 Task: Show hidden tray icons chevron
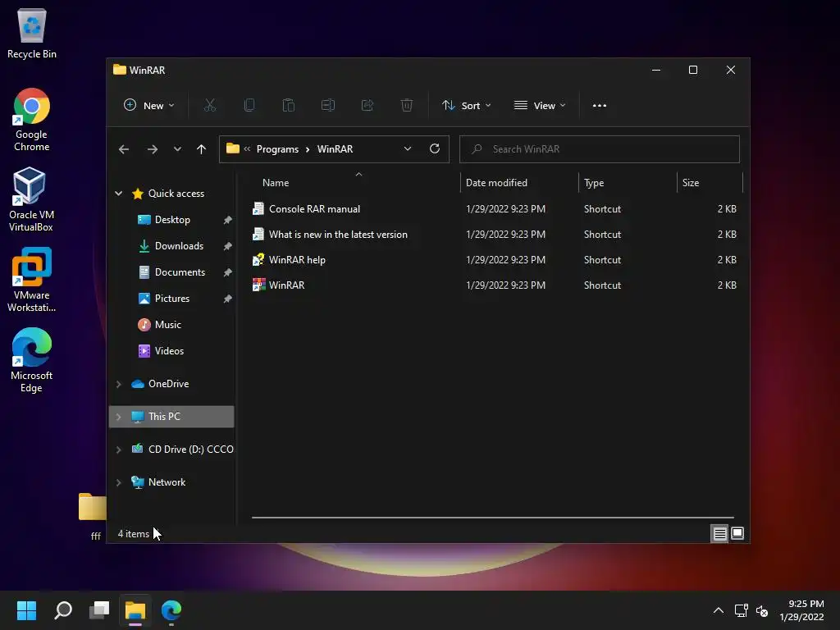click(x=719, y=610)
